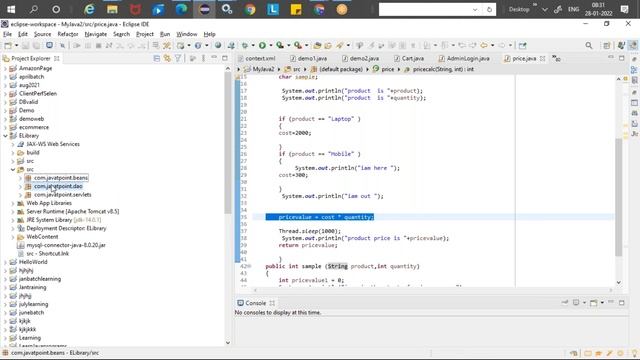Expand the AmazonPage project
The width and height of the screenshot is (640, 360).
[x=5, y=68]
